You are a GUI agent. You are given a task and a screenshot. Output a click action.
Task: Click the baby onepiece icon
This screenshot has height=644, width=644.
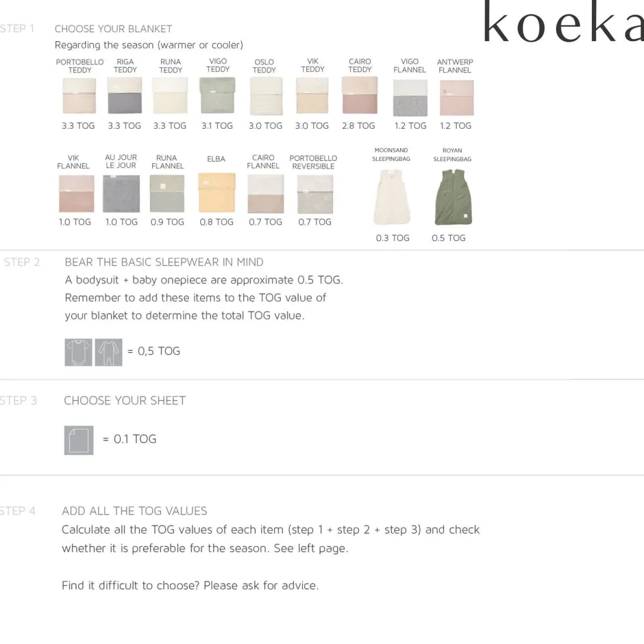pyautogui.click(x=108, y=351)
